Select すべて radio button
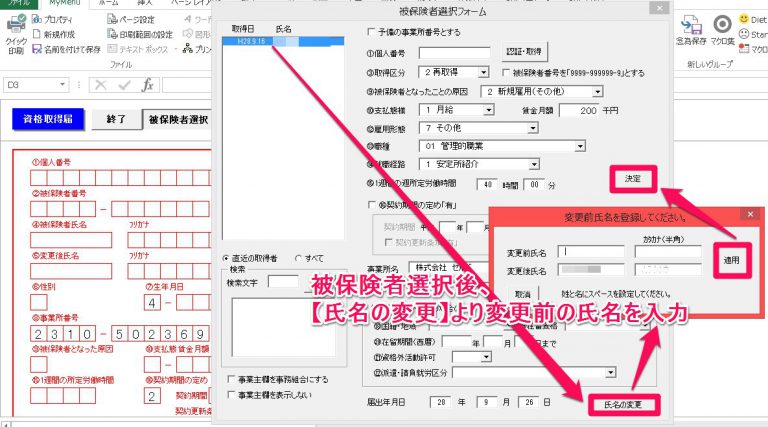Viewport: 768px width, 427px height. [298, 258]
